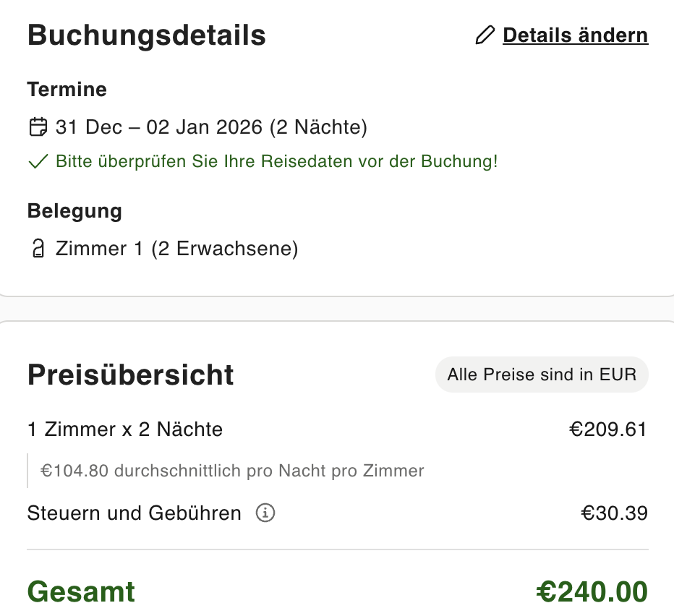
Task: Select the Preisübersicht heading
Action: pyautogui.click(x=131, y=375)
